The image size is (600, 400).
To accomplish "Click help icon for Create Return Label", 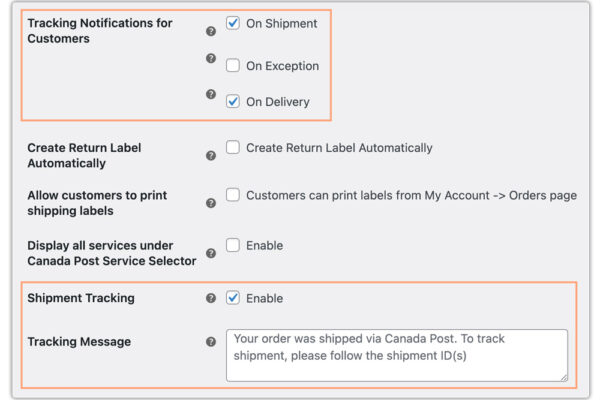I will 211,155.
